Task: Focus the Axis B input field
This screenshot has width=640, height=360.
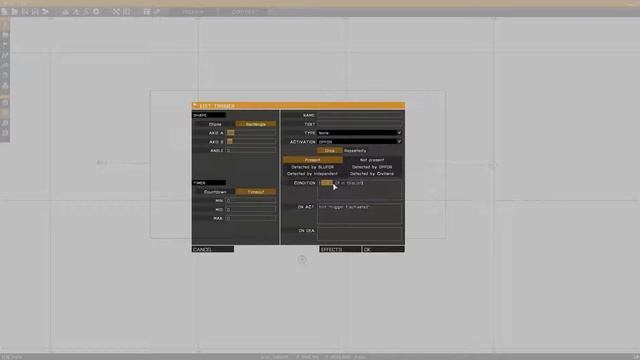Action: coord(251,142)
